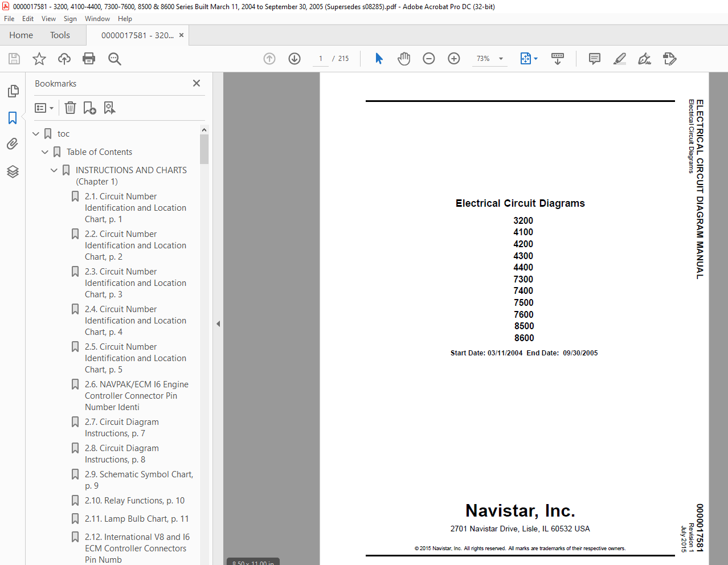
Task: Open 2.7 Circuit Diagram Instructions bookmark
Action: [122, 428]
